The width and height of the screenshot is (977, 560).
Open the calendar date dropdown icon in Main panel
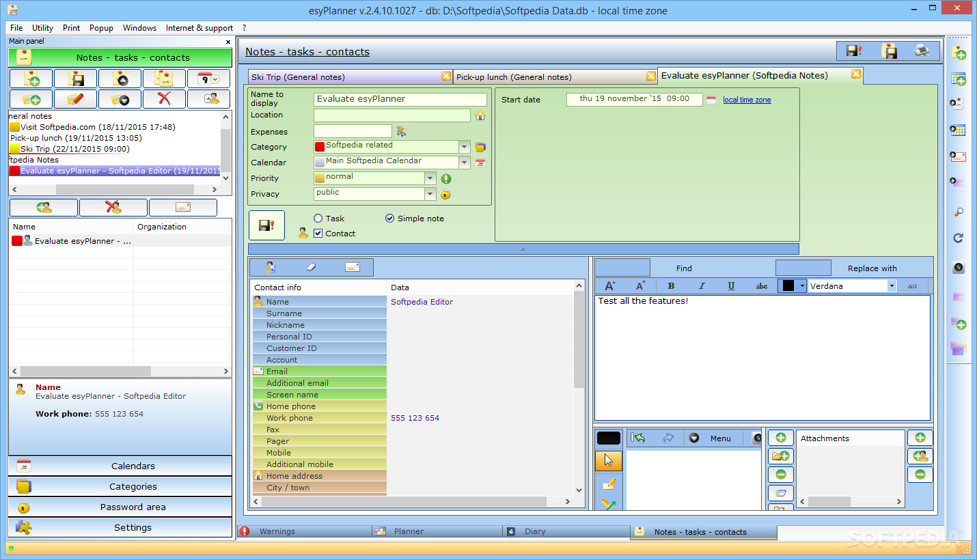tap(208, 79)
